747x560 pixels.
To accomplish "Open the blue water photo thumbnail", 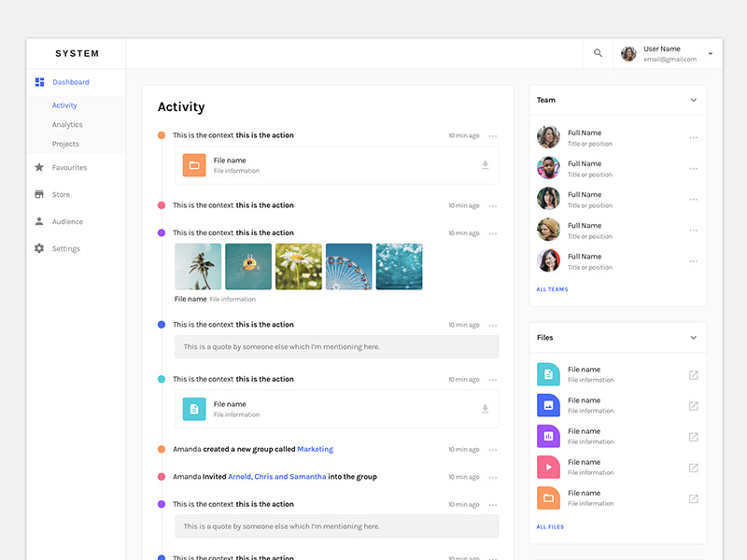I will [400, 267].
